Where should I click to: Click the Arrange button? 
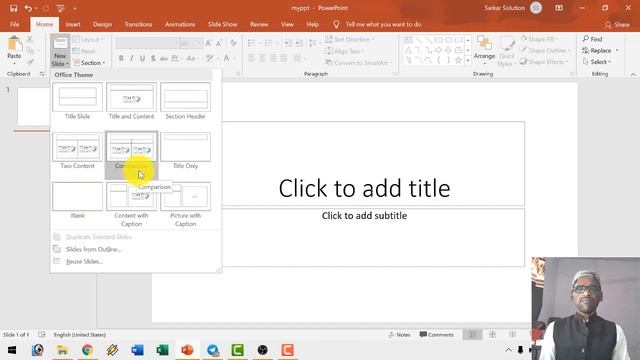[x=484, y=50]
